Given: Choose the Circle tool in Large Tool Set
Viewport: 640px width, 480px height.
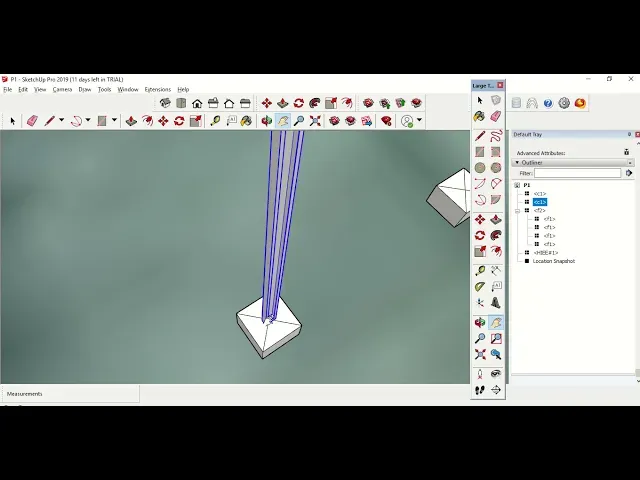Looking at the screenshot, I should (480, 168).
